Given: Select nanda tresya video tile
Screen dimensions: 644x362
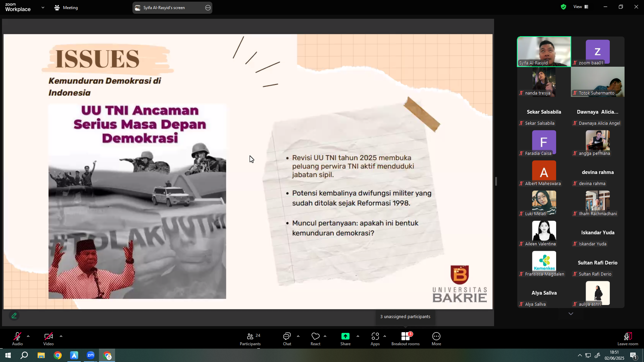Looking at the screenshot, I should pos(544,82).
